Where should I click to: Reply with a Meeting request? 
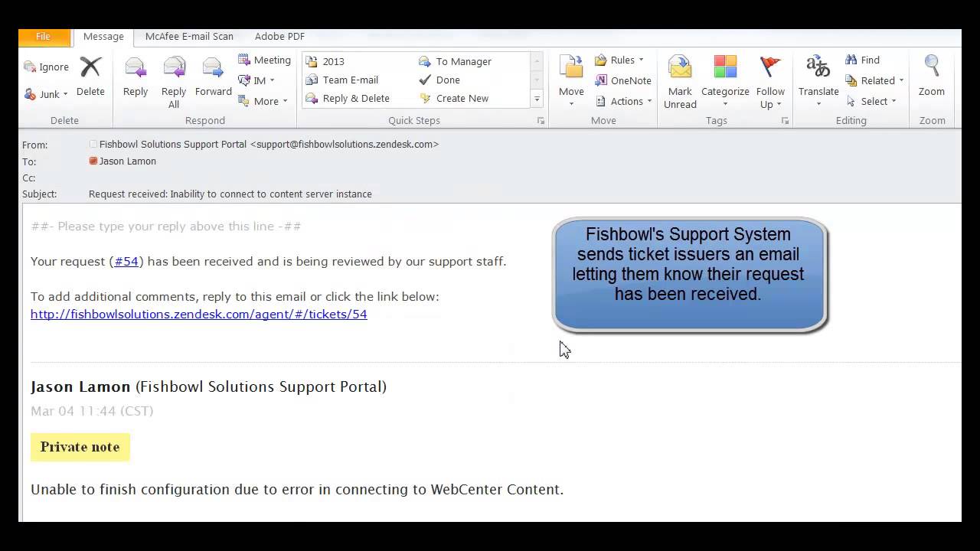point(264,60)
